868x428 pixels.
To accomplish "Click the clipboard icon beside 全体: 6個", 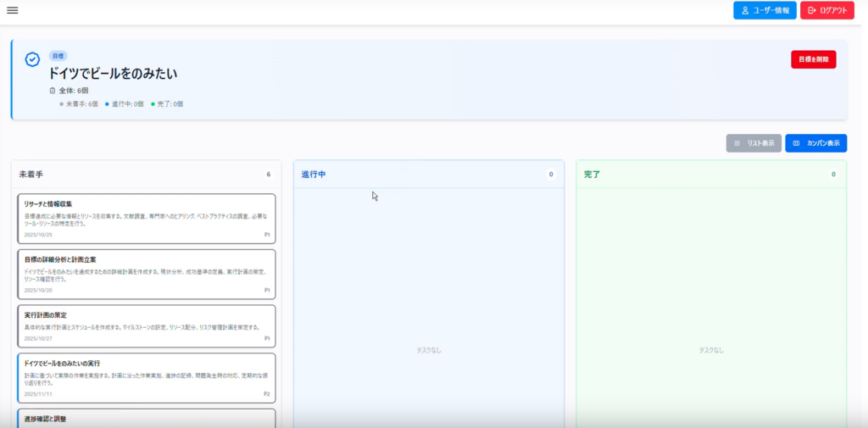I will pos(53,90).
